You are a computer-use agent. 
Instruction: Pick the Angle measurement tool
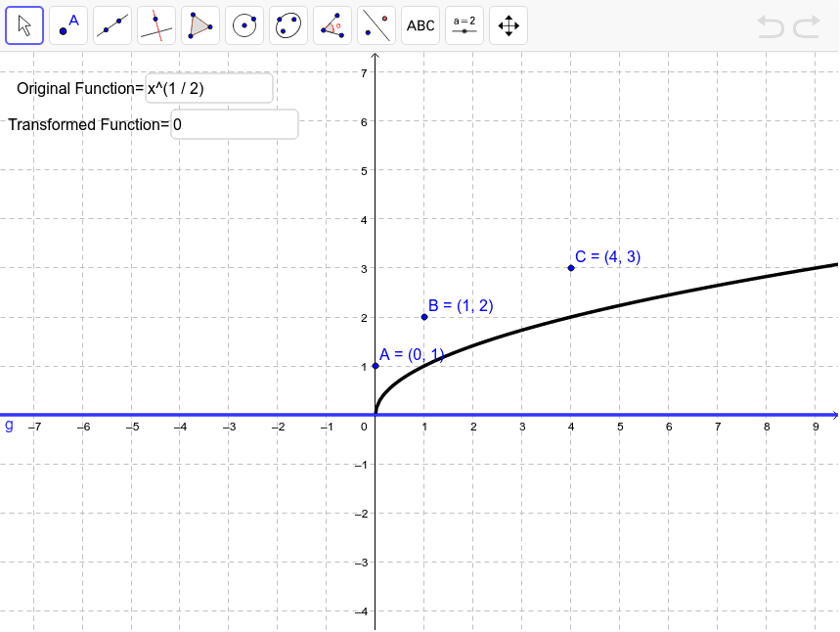pos(332,25)
